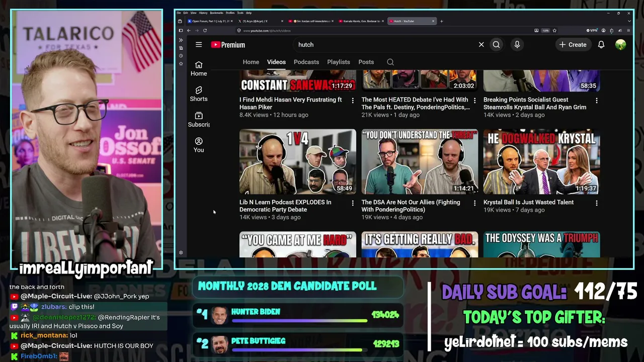Switch to 'Jim Jordan self-immolates' browser tab
Screen dimensions: 644x362
point(312,21)
